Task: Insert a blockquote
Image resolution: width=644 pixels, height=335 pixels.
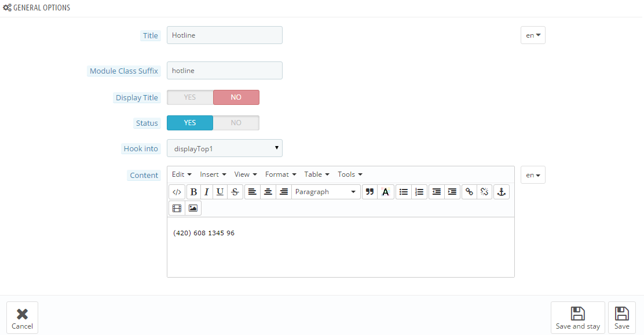Action: tap(369, 192)
